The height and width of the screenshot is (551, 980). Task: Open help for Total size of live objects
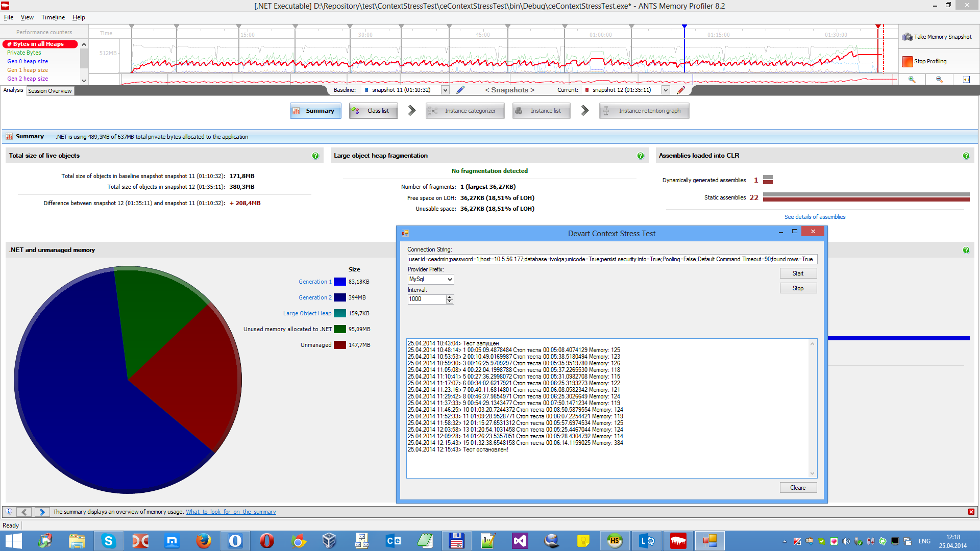315,156
